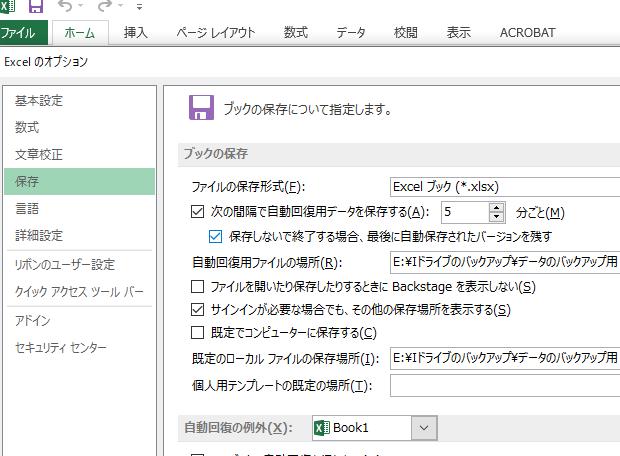Enable 既定でコンピューターに保存する checkbox
Screen dimensions: 620x456
tap(197, 333)
